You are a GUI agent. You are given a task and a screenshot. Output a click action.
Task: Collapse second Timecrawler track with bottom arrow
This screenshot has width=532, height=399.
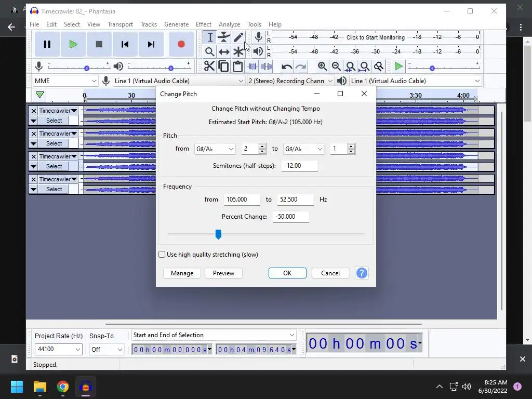click(33, 143)
